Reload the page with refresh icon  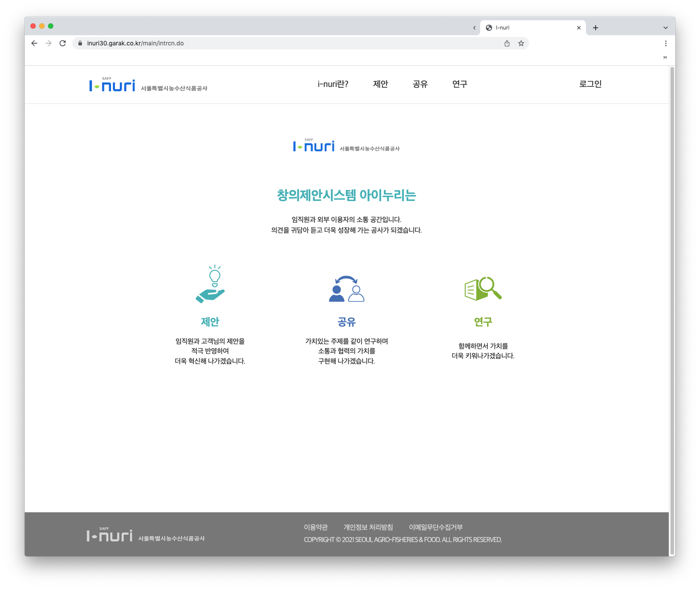tap(63, 43)
